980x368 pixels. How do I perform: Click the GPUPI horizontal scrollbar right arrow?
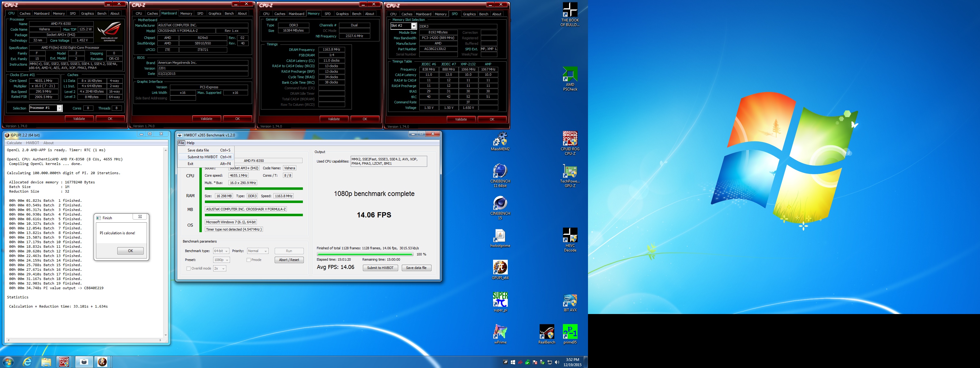point(160,340)
